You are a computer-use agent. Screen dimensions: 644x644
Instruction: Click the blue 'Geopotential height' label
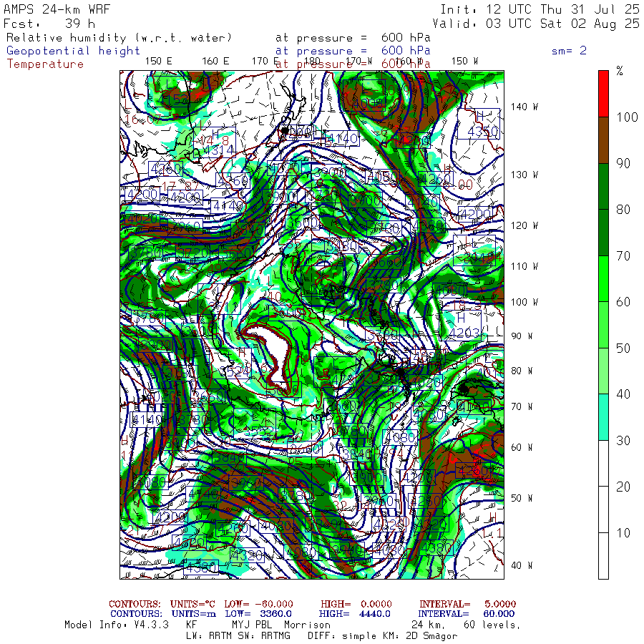[73, 51]
